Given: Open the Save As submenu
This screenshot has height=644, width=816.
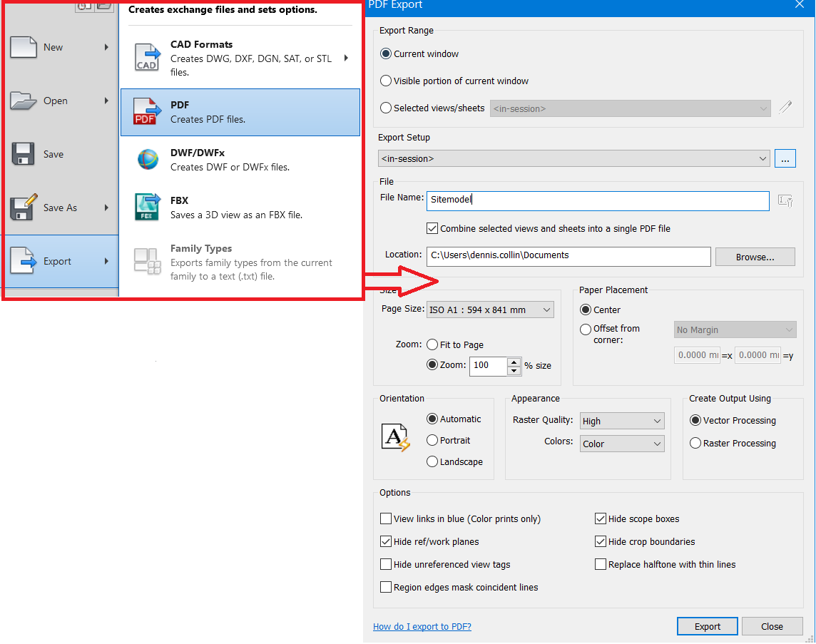Looking at the screenshot, I should coord(60,208).
